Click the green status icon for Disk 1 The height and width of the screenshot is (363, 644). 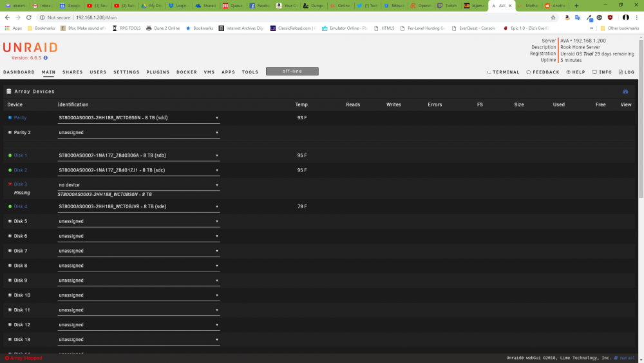click(10, 155)
